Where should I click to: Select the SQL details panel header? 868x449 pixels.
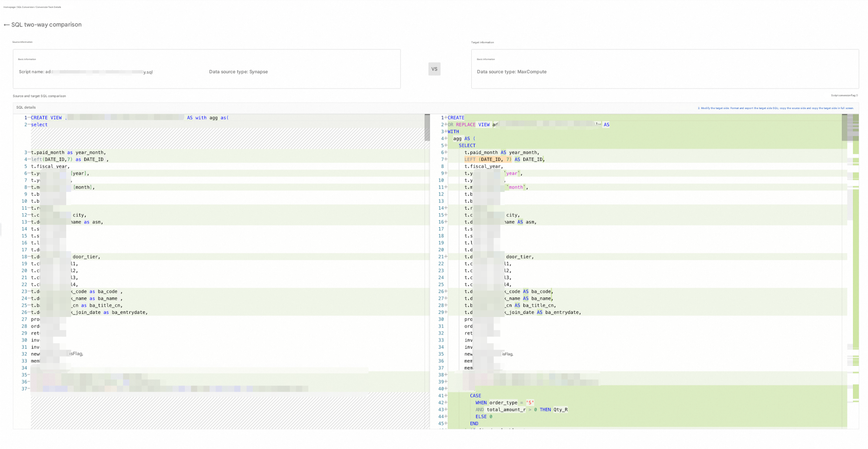pos(26,108)
